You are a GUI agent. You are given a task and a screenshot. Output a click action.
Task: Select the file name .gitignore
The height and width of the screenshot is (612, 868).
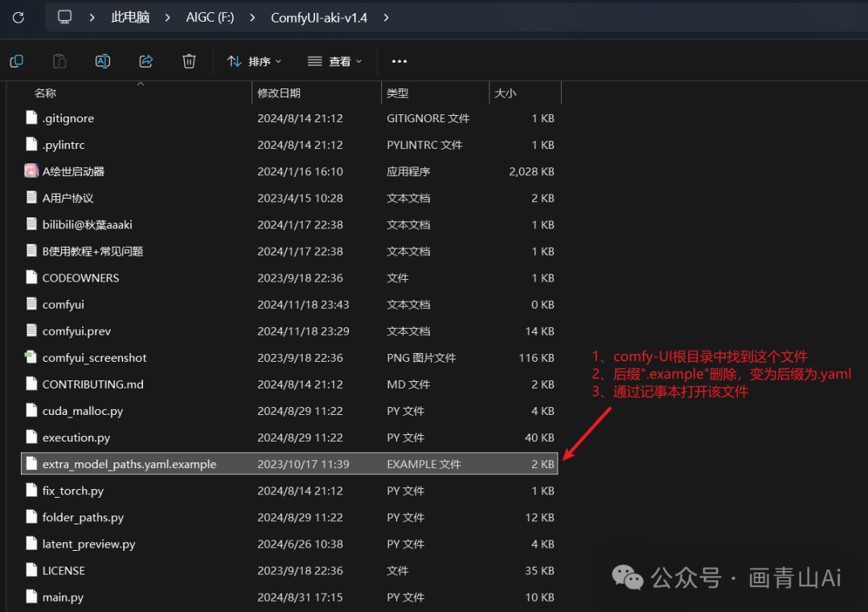click(x=68, y=118)
